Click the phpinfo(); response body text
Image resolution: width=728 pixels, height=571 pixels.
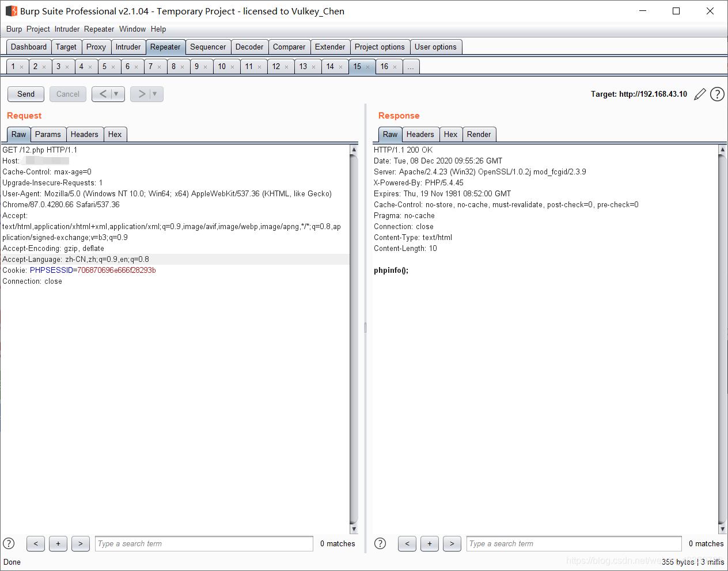point(391,271)
